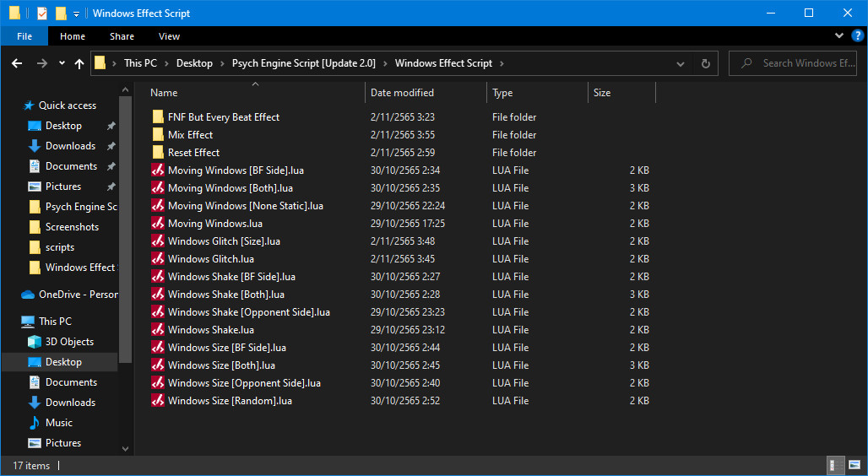Select the Reset Effect folder icon
The height and width of the screenshot is (476, 868).
pos(158,152)
